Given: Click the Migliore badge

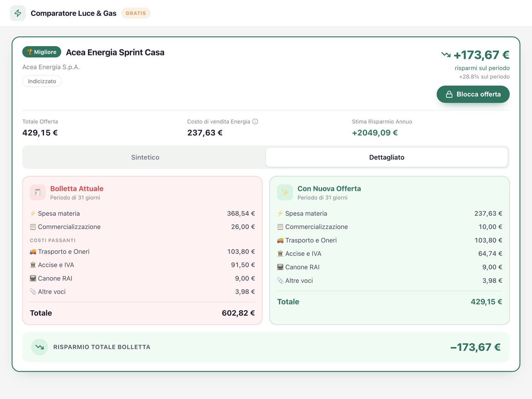Looking at the screenshot, I should [x=42, y=52].
